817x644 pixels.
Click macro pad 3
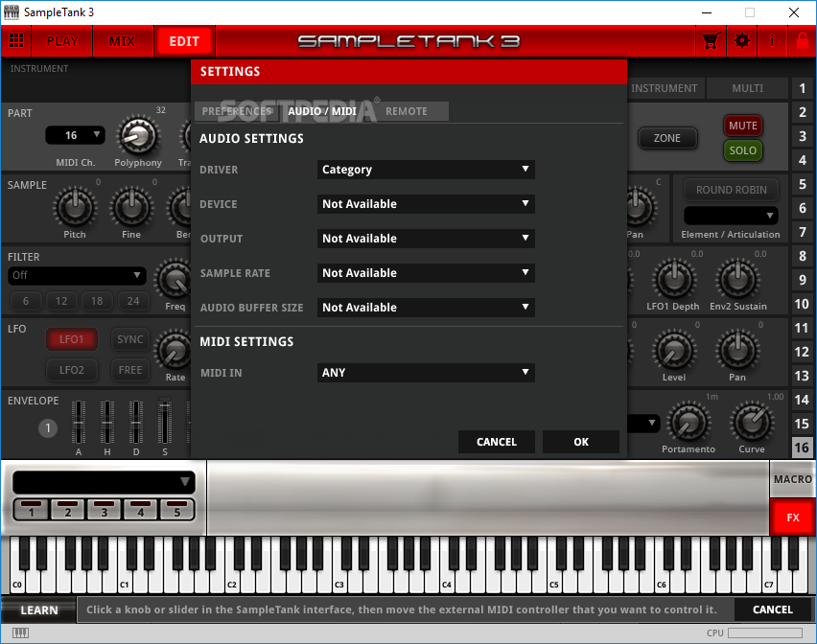click(105, 510)
